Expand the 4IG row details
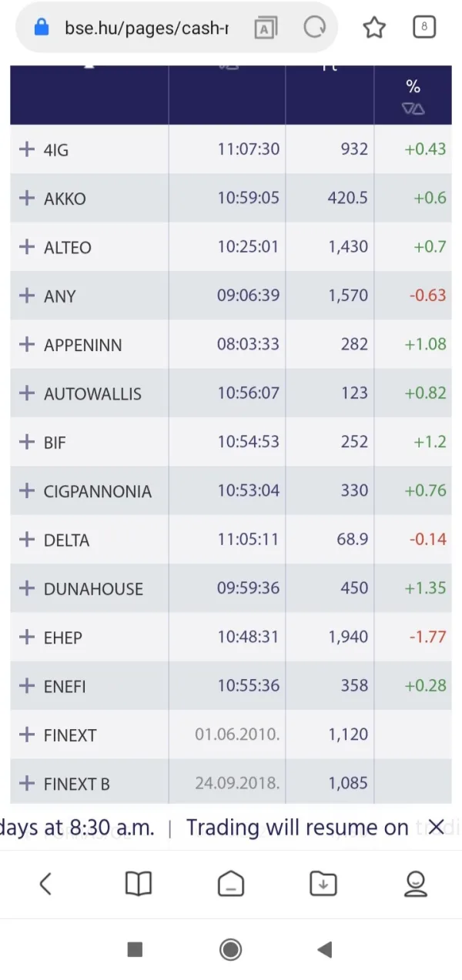462x980 pixels. tap(27, 149)
